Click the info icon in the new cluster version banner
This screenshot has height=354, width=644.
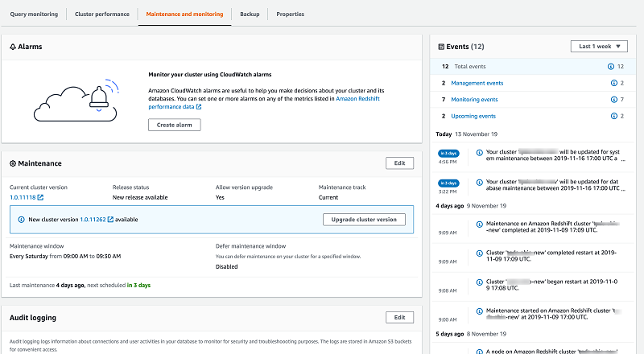[20, 219]
